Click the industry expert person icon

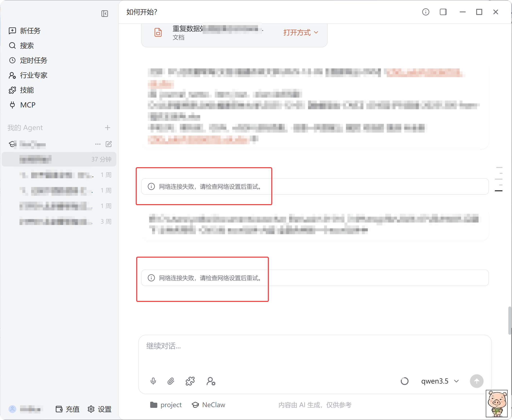tap(12, 75)
